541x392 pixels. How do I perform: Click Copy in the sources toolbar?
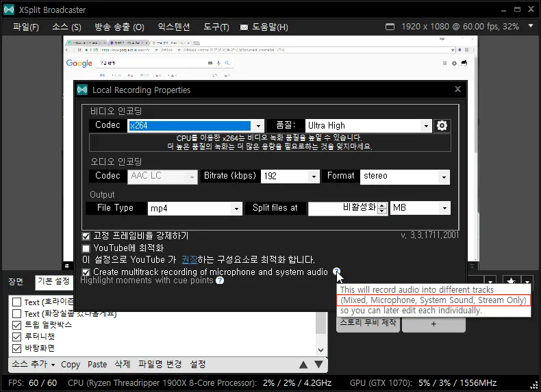(x=71, y=365)
